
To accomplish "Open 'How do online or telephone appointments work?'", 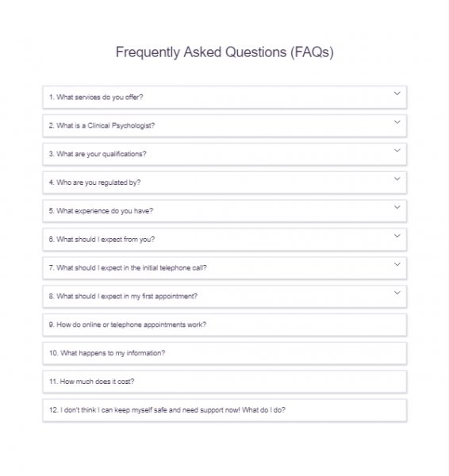I will pos(224,324).
